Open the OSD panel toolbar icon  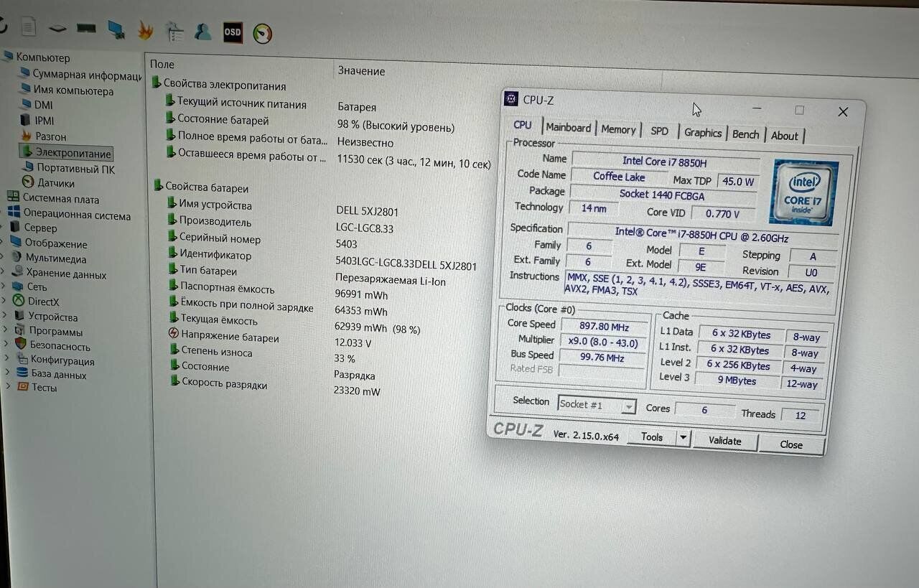pyautogui.click(x=233, y=32)
